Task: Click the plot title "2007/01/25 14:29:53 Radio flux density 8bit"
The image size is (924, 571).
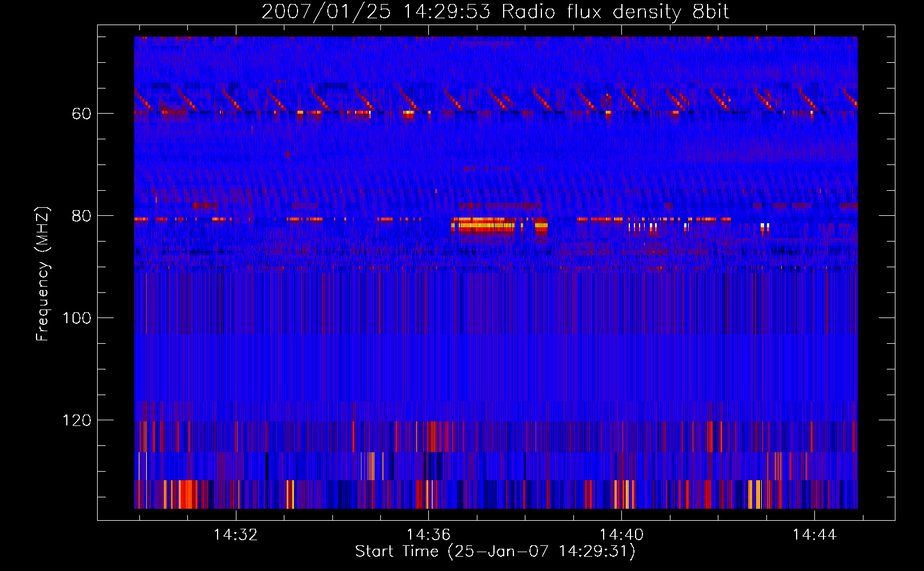Action: 495,12
